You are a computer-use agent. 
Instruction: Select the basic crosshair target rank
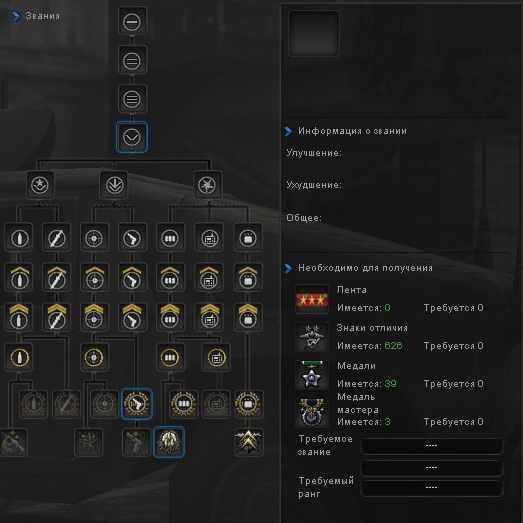coord(94,238)
